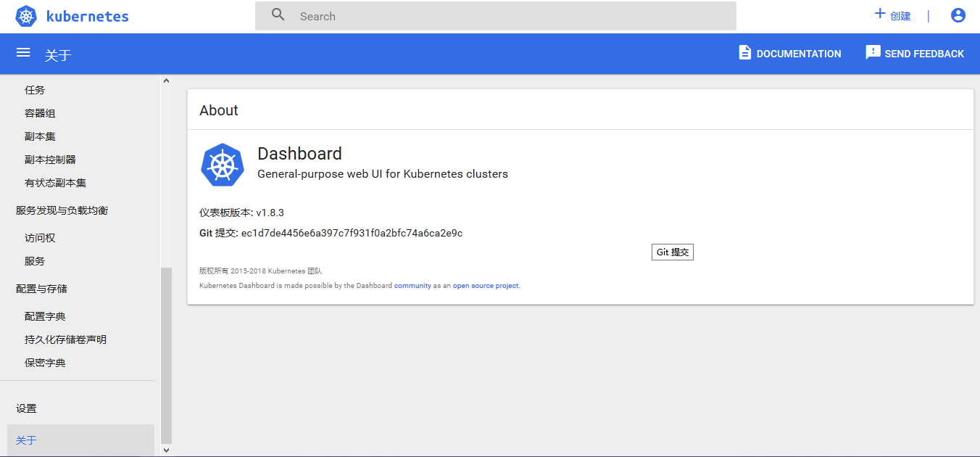Open the community link
The image size is (980, 457).
tap(412, 286)
